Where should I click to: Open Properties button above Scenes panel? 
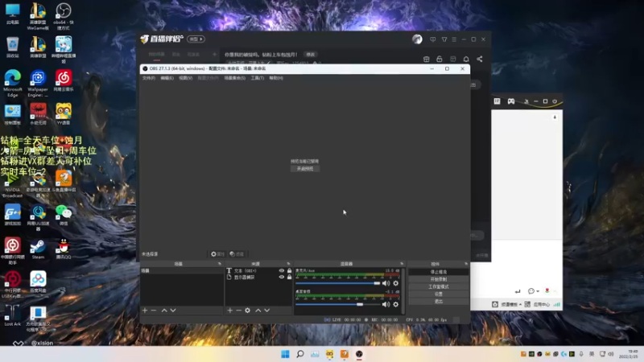[217, 254]
